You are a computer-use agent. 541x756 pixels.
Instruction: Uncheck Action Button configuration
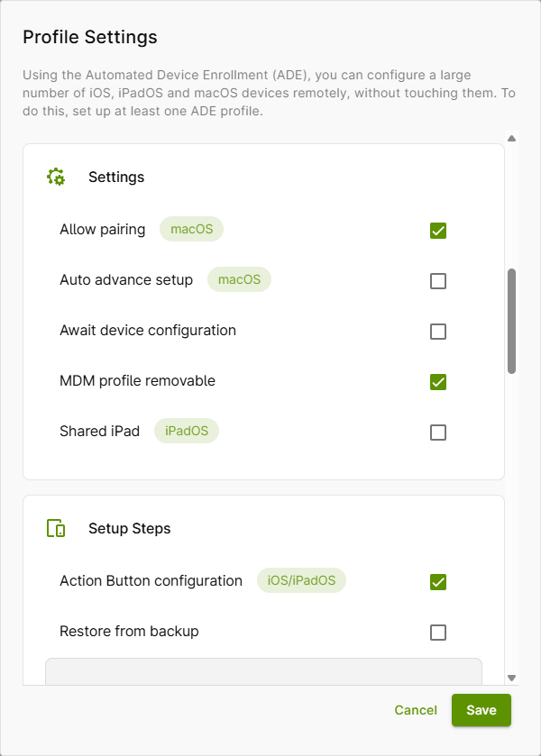click(437, 581)
